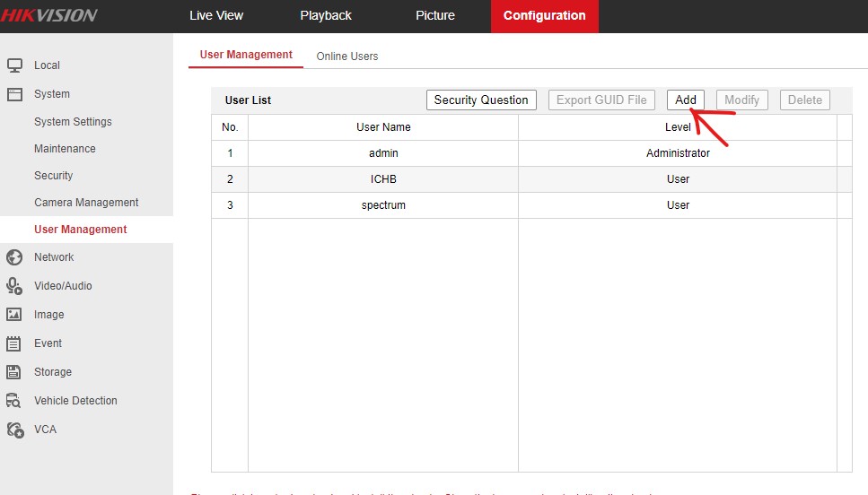This screenshot has height=495, width=868.
Task: Select the admin user row
Action: 383,153
